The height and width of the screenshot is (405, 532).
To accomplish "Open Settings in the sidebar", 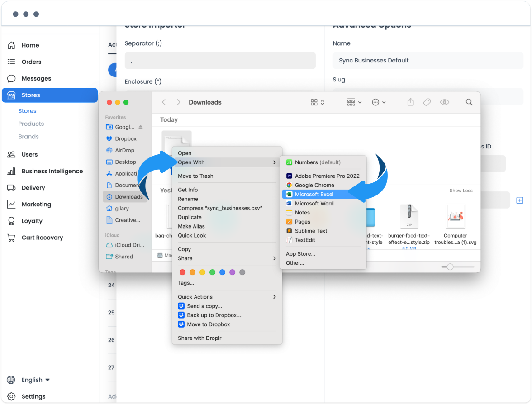I will tap(33, 396).
